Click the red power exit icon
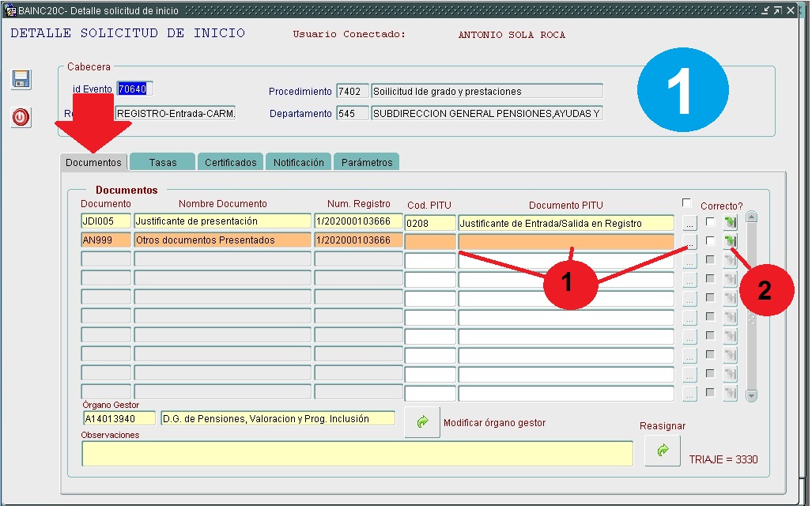The width and height of the screenshot is (812, 506). [21, 118]
